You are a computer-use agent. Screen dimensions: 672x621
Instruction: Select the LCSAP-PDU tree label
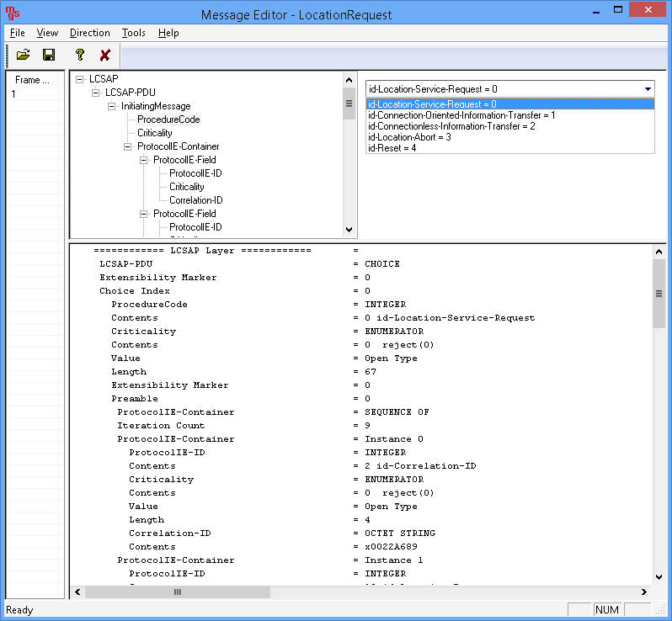pos(131,93)
